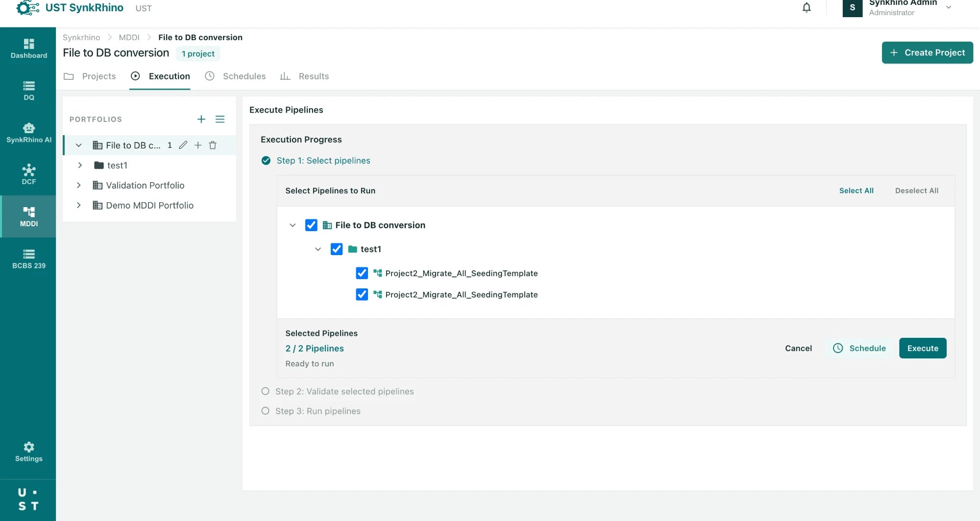Switch to the Projects tab
This screenshot has height=521, width=980.
(90, 76)
